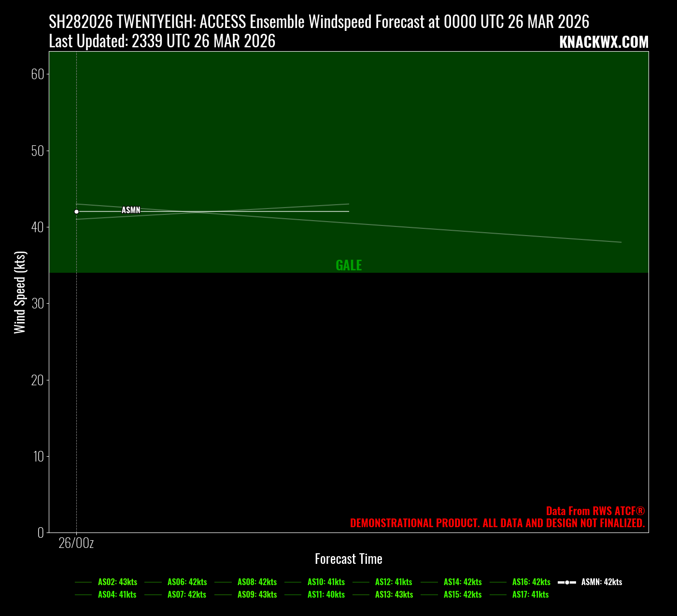Select the ASMN label on the mean line
This screenshot has height=616, width=677.
coord(131,210)
